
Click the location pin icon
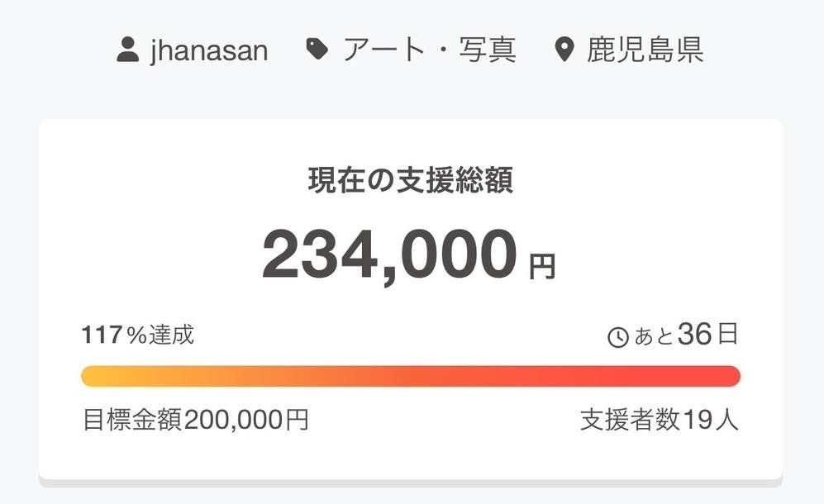(564, 51)
